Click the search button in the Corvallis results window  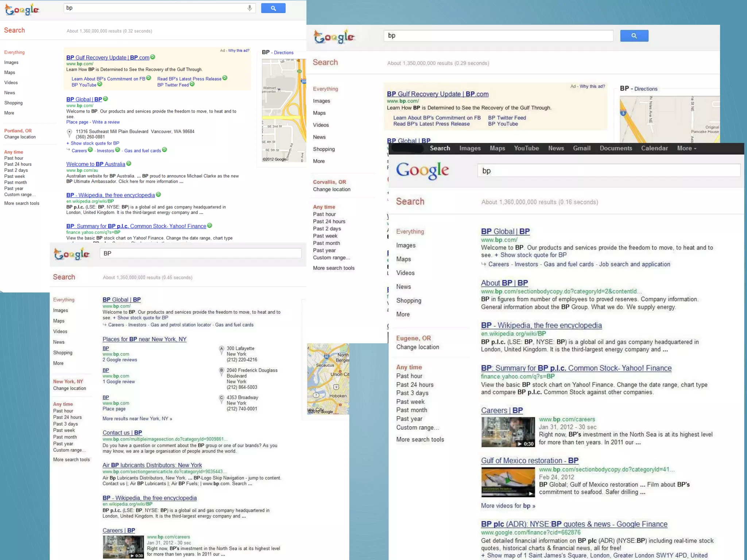pos(634,36)
